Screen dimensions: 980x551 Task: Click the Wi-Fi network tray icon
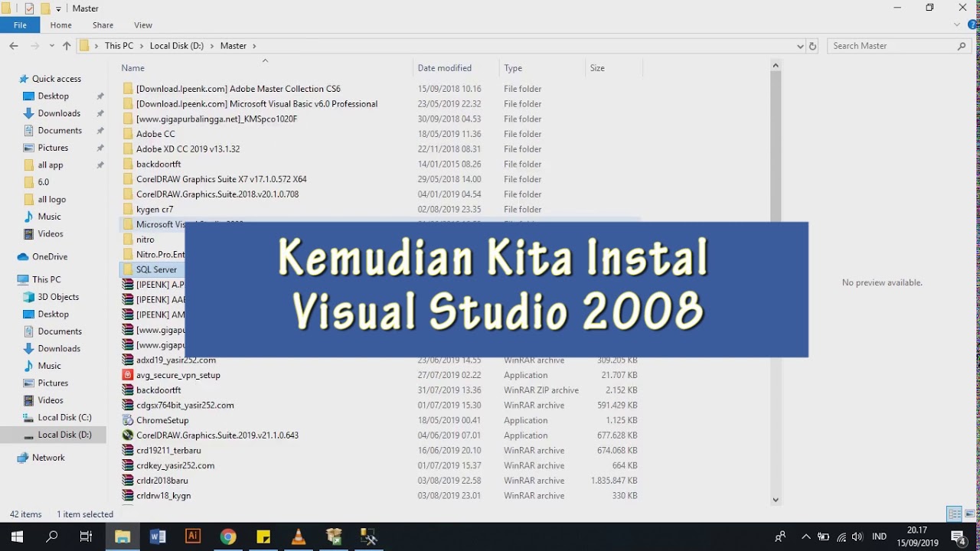[x=841, y=536]
